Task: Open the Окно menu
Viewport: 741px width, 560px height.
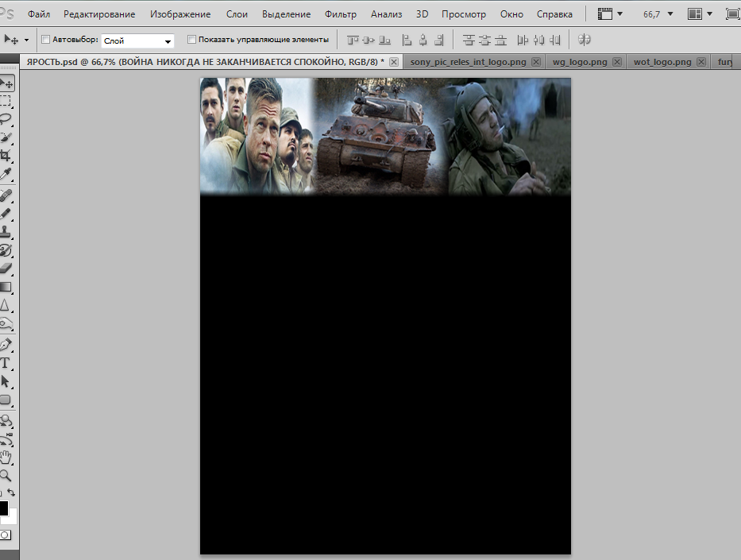Action: tap(511, 14)
